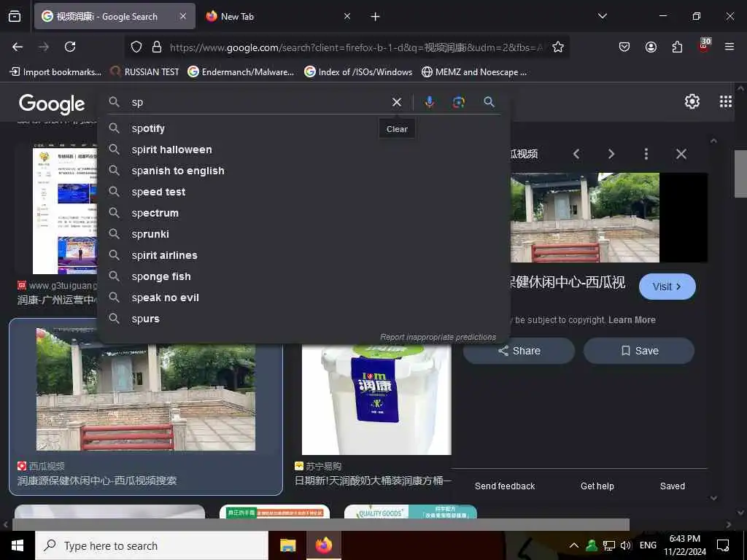Image resolution: width=747 pixels, height=560 pixels.
Task: Pick the sprunki suggestion
Action: click(304, 234)
